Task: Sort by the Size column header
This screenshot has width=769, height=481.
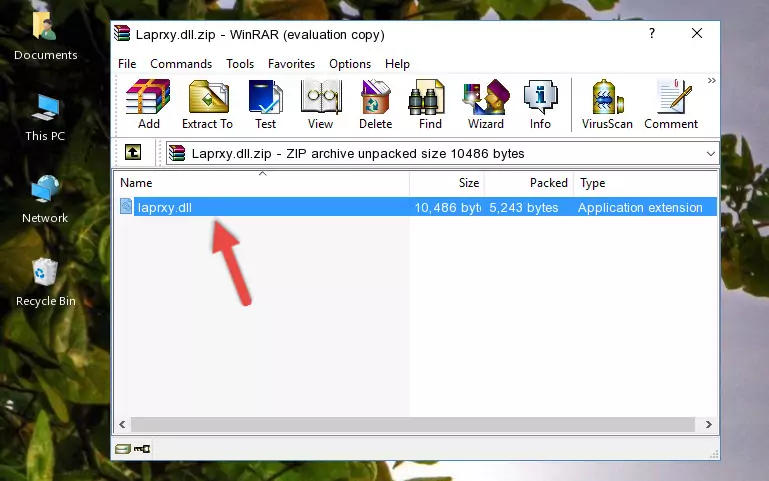Action: 447,183
